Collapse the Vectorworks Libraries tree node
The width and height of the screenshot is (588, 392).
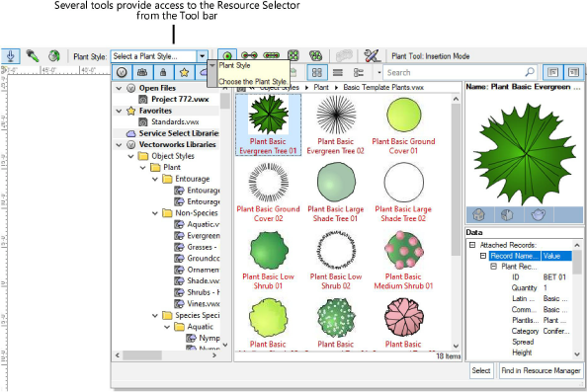click(x=119, y=145)
